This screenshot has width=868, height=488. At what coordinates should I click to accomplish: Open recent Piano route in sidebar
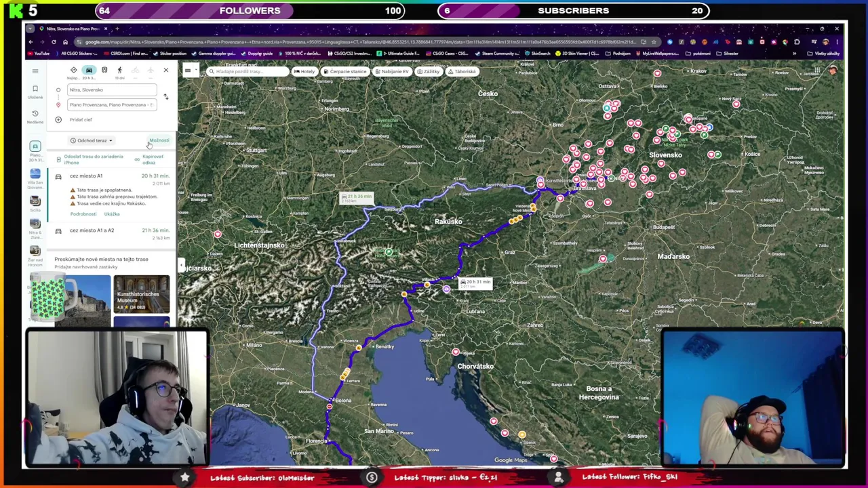[x=35, y=152]
